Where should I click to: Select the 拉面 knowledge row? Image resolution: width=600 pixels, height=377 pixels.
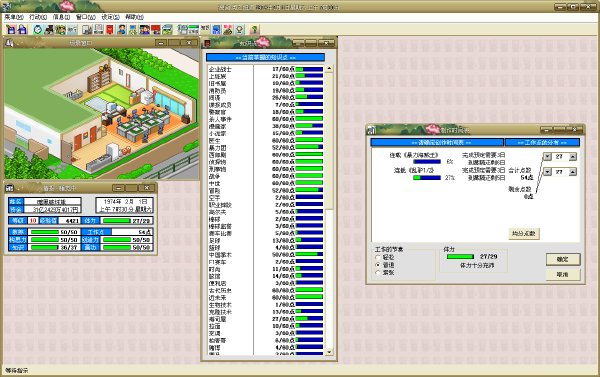point(266,326)
